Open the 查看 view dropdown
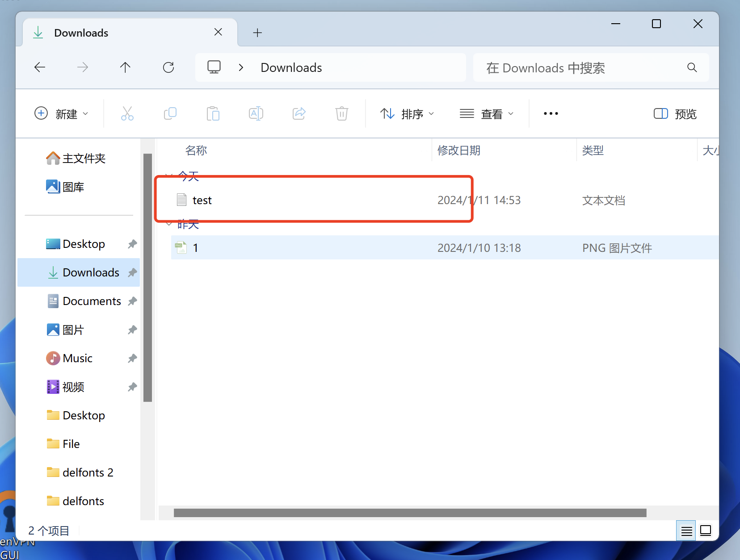 pyautogui.click(x=487, y=114)
